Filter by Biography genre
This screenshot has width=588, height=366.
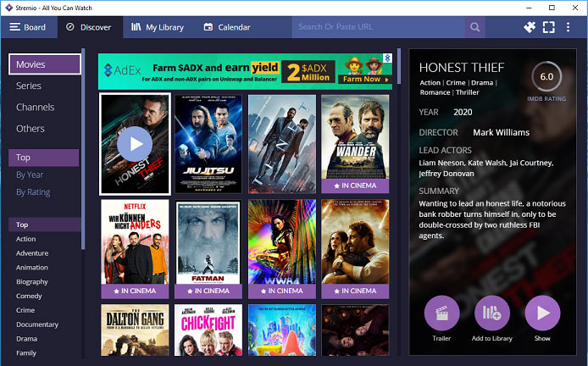pyautogui.click(x=32, y=281)
